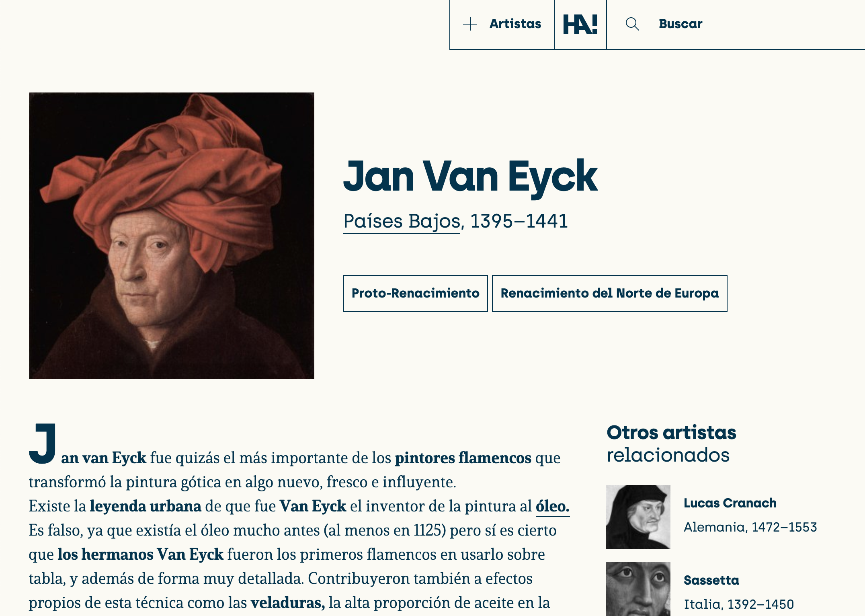Select the Renacimiento del Norte de Europa tag
This screenshot has width=865, height=616.
click(x=609, y=294)
